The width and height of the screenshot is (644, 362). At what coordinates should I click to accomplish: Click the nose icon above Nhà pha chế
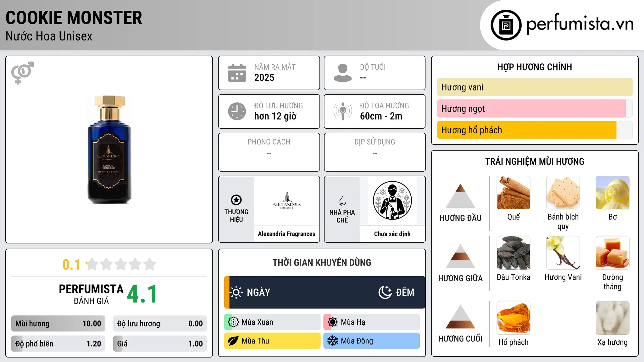pyautogui.click(x=342, y=200)
